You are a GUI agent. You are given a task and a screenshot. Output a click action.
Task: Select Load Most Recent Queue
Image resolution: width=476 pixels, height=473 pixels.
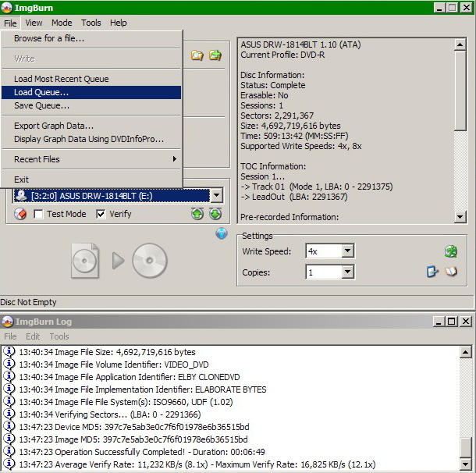point(91,79)
